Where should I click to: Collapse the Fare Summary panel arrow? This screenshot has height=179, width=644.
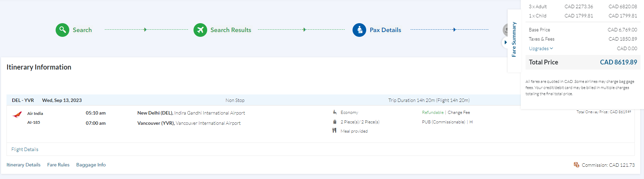(505, 42)
